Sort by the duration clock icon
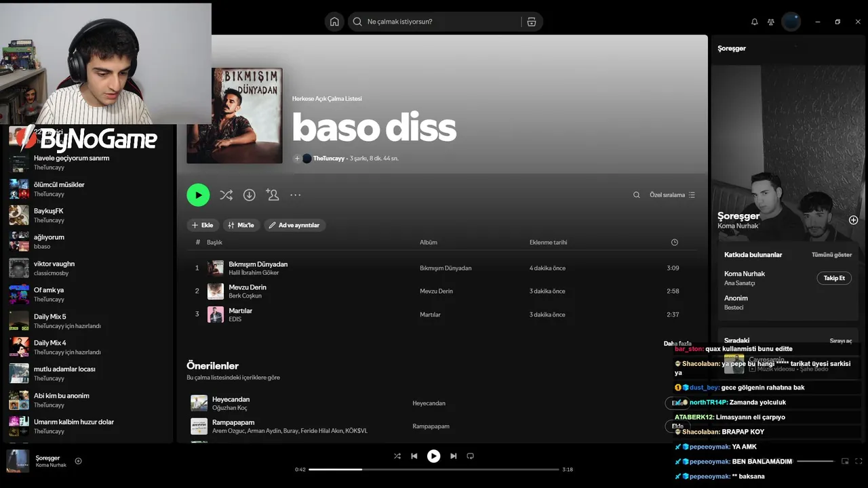This screenshot has height=488, width=868. pos(675,242)
